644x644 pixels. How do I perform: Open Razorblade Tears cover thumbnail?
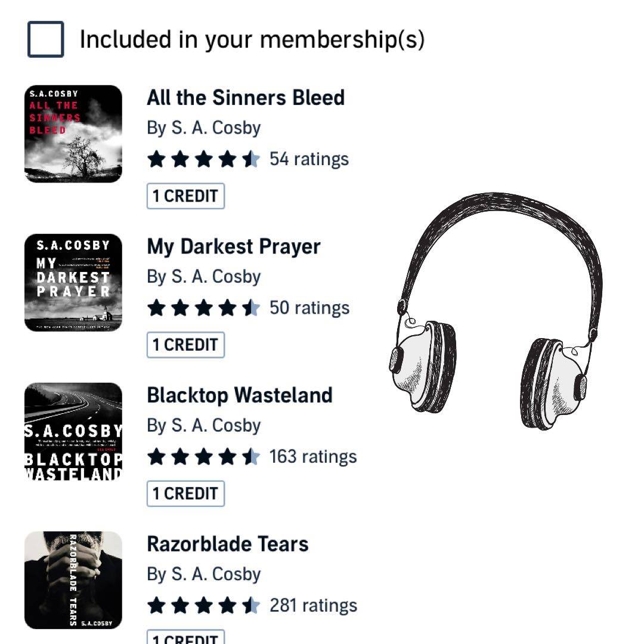pos(73,580)
